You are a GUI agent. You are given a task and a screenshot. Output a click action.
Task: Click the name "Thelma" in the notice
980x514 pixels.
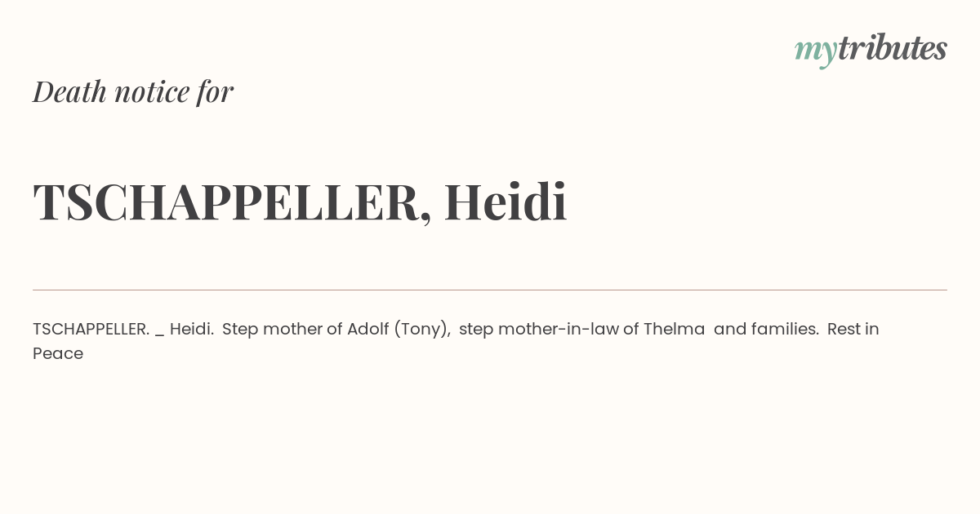674,329
